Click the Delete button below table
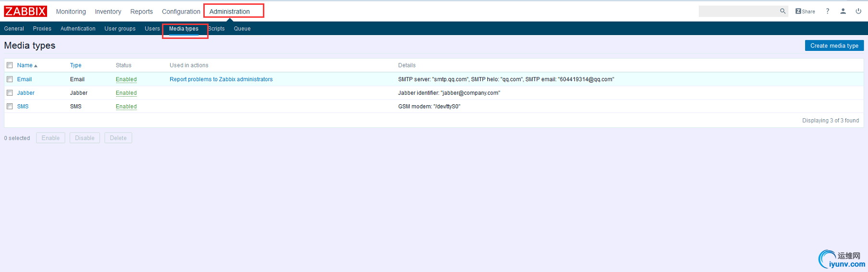The width and height of the screenshot is (868, 272). pyautogui.click(x=118, y=138)
